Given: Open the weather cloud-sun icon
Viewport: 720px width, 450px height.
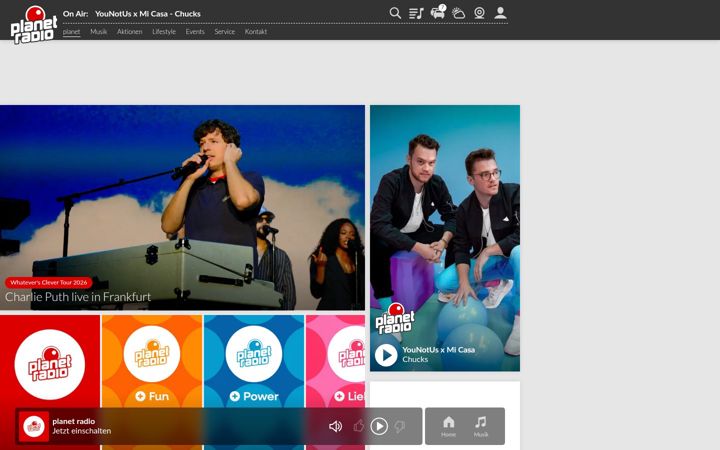Looking at the screenshot, I should pyautogui.click(x=458, y=13).
